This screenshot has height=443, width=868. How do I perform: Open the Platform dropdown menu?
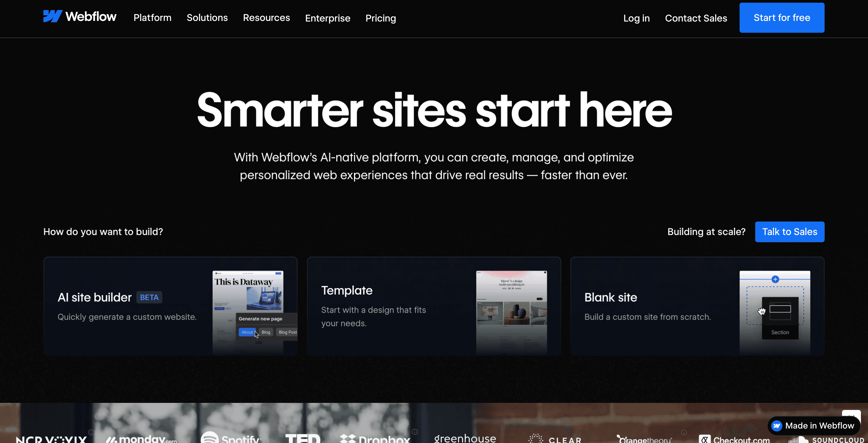click(152, 18)
